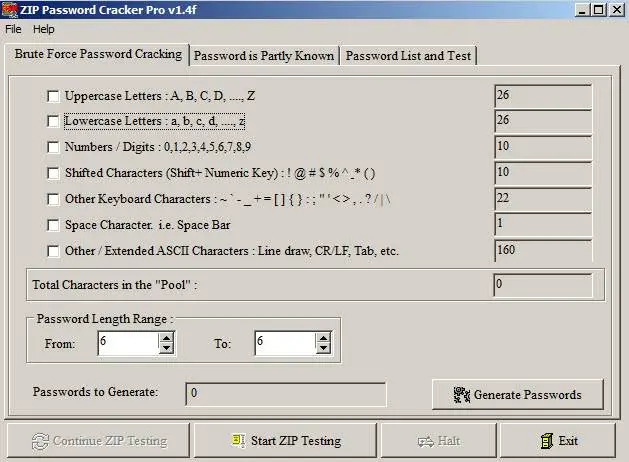Click the From length input field
The height and width of the screenshot is (462, 629).
point(128,343)
